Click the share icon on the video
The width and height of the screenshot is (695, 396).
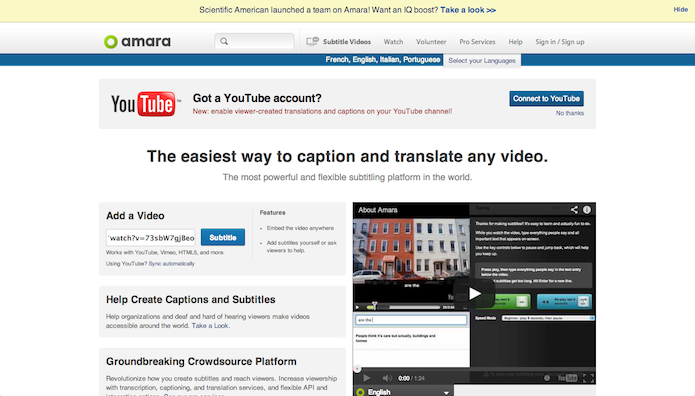coord(574,210)
